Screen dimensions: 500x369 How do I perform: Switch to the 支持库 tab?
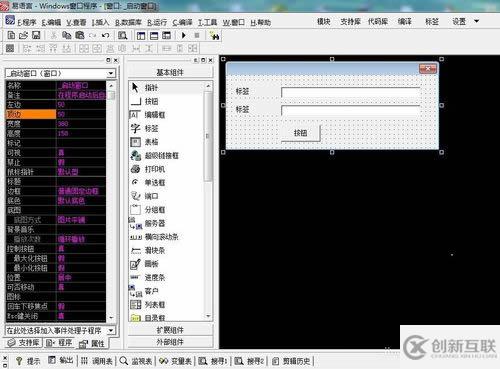pyautogui.click(x=23, y=342)
